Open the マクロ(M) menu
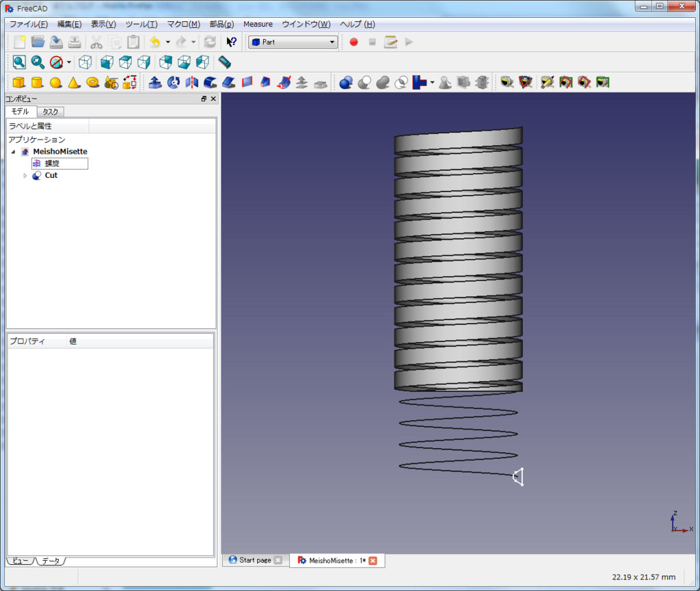This screenshot has height=591, width=700. point(183,24)
